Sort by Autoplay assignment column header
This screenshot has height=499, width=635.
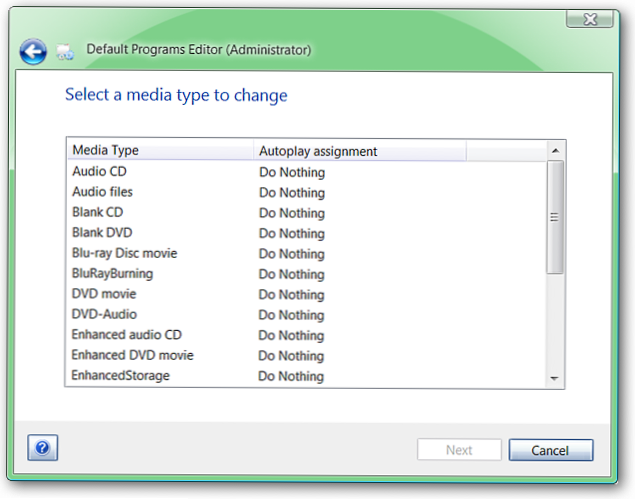coord(360,151)
